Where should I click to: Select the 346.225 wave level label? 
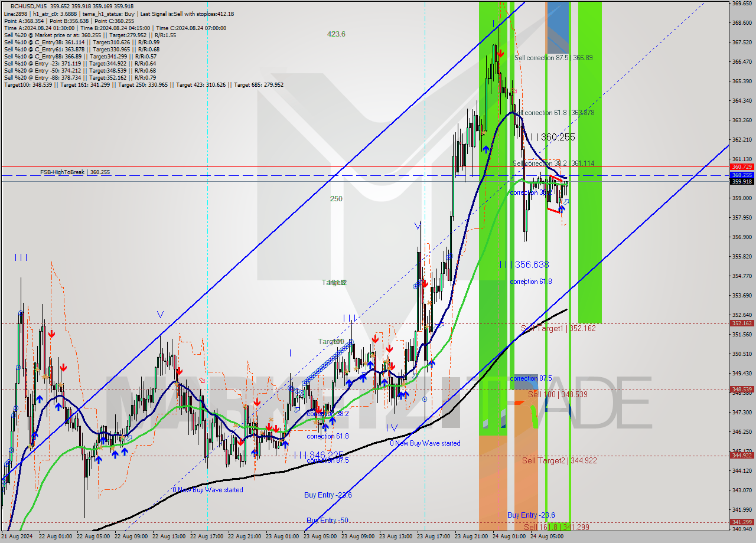point(318,454)
